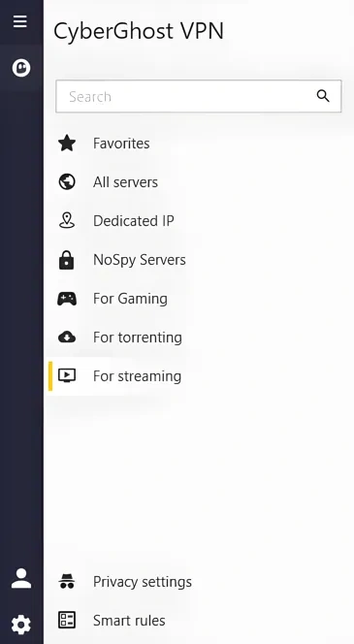Select the NoSpy Servers label
Image resolution: width=354 pixels, height=644 pixels.
tap(140, 260)
